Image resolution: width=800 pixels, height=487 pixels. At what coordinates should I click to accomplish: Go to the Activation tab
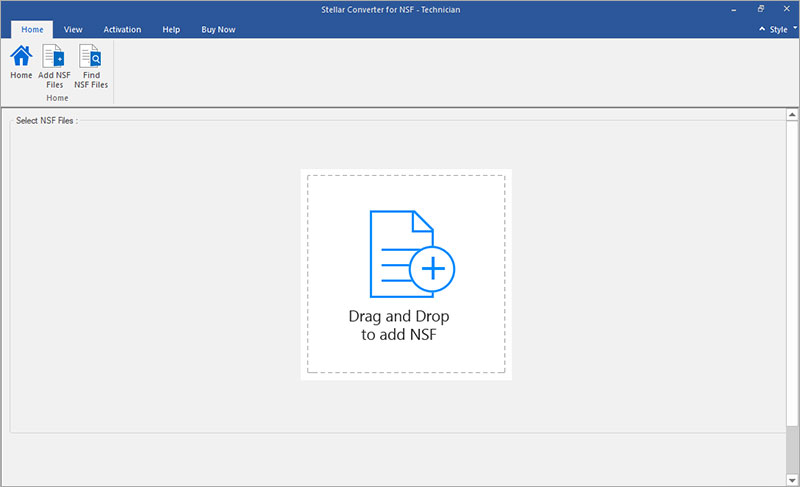[x=122, y=30]
